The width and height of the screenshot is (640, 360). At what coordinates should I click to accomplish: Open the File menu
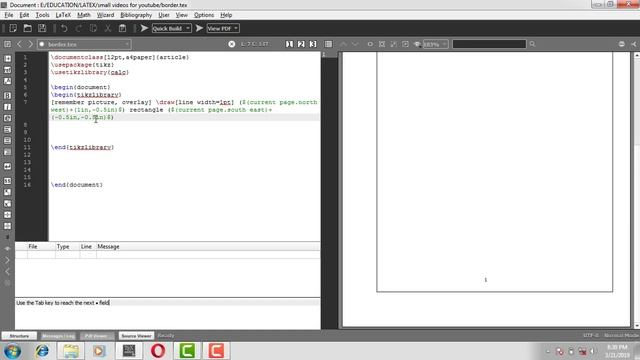[9, 15]
